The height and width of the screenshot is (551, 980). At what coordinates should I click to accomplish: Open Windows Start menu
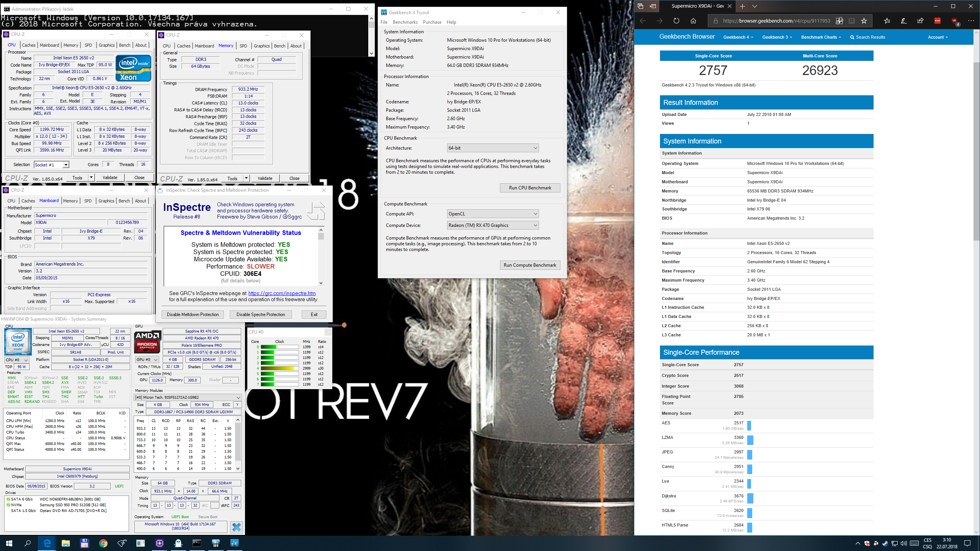coord(9,543)
